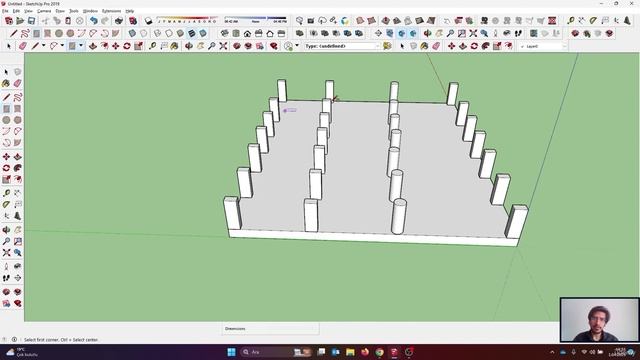Open the Draw menu

click(x=60, y=11)
